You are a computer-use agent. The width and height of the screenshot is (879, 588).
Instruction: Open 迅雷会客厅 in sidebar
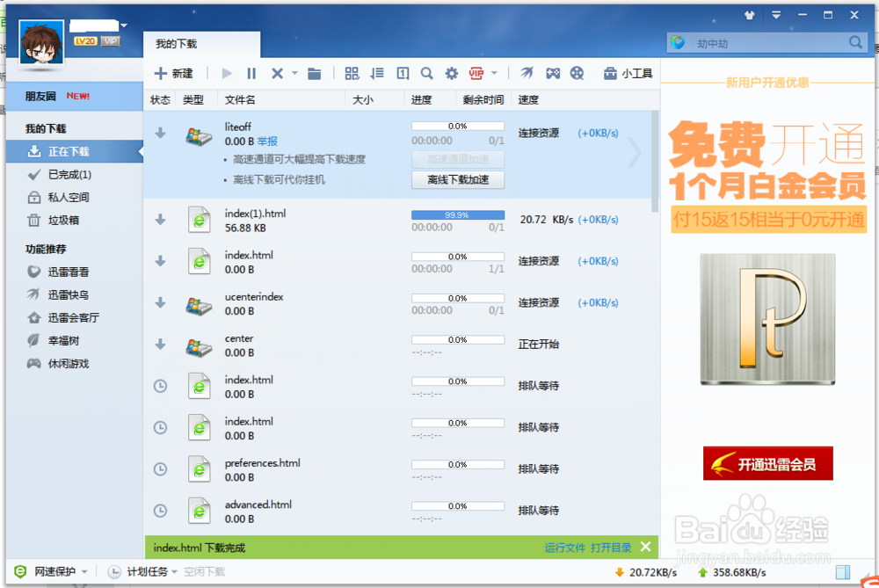pyautogui.click(x=63, y=318)
